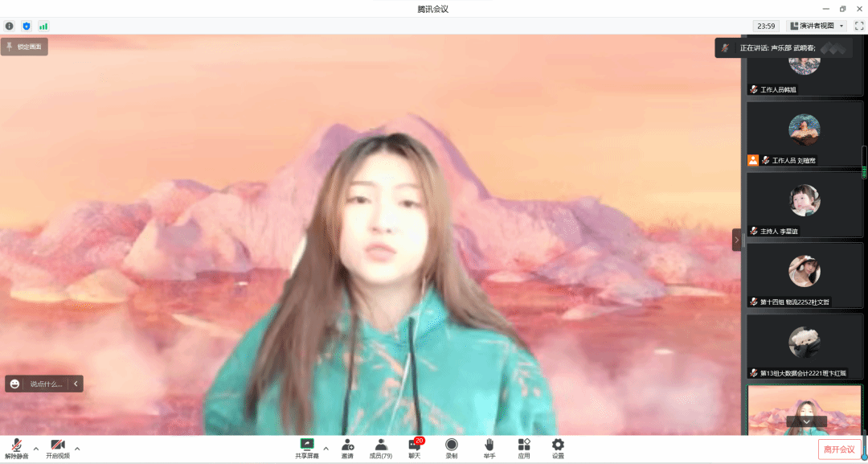The image size is (868, 464).
Task: Start recording the meeting (录制)
Action: pyautogui.click(x=452, y=446)
